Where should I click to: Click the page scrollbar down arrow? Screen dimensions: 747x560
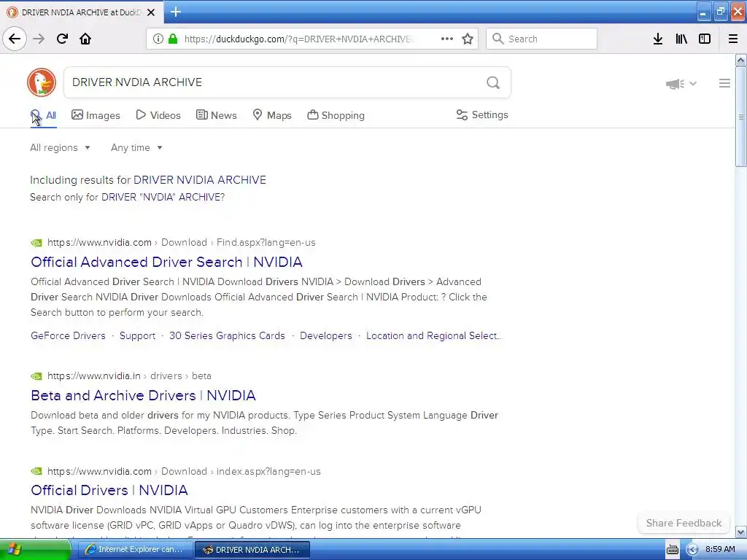(x=741, y=532)
